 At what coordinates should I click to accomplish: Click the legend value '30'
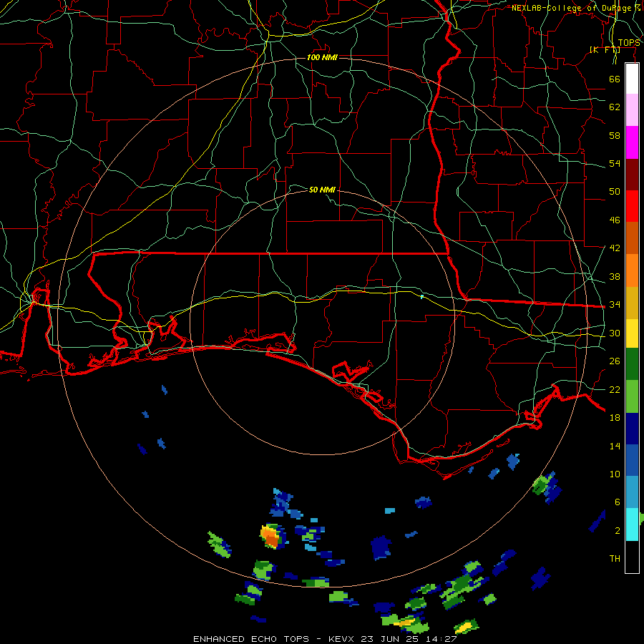click(x=615, y=333)
